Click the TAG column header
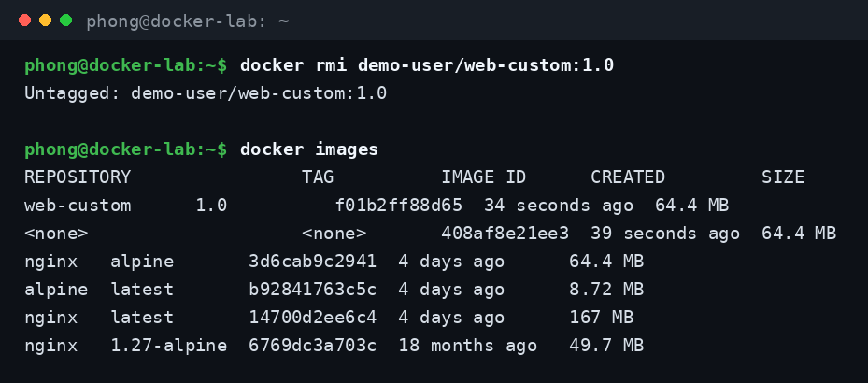Image resolution: width=868 pixels, height=383 pixels. coord(318,177)
